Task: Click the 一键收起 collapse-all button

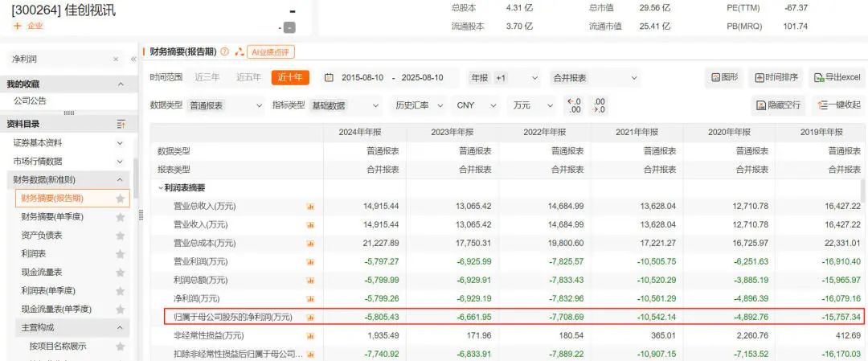Action: click(x=838, y=105)
